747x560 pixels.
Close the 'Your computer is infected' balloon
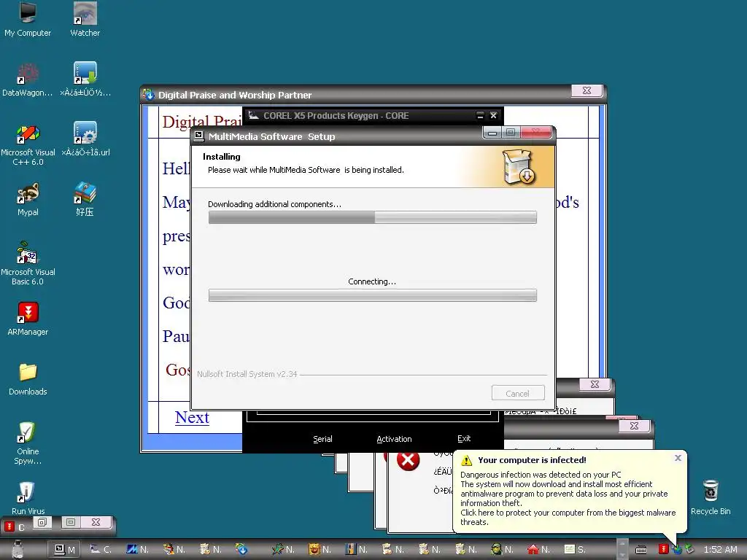click(x=678, y=458)
